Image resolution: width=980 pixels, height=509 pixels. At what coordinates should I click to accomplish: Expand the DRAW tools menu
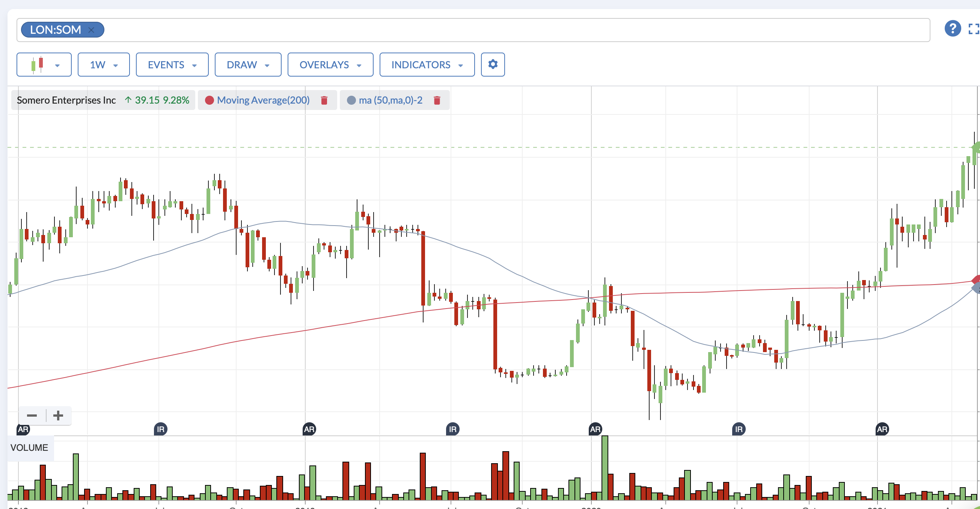pyautogui.click(x=248, y=65)
